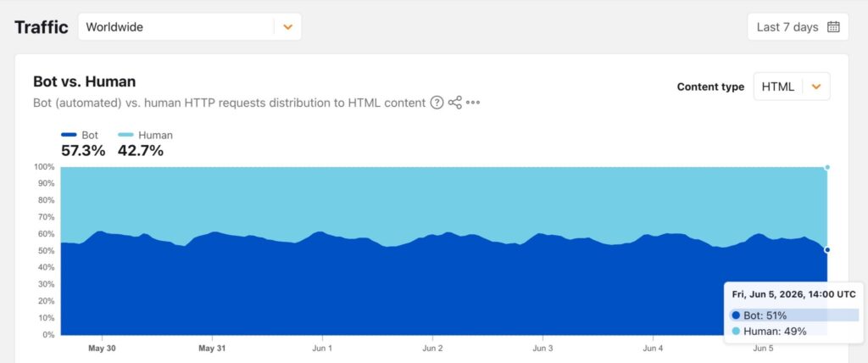Toggle the Bot series in legend
The height and width of the screenshot is (363, 868).
(x=80, y=135)
